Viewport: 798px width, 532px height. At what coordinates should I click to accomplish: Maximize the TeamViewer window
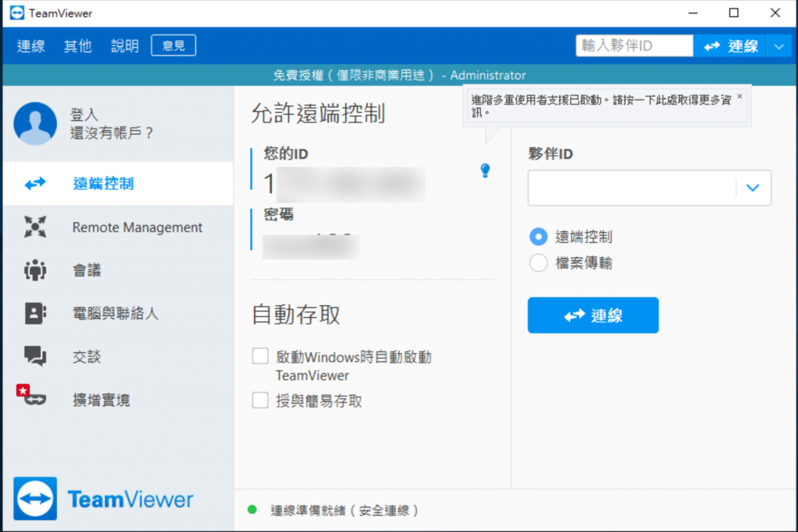[734, 12]
